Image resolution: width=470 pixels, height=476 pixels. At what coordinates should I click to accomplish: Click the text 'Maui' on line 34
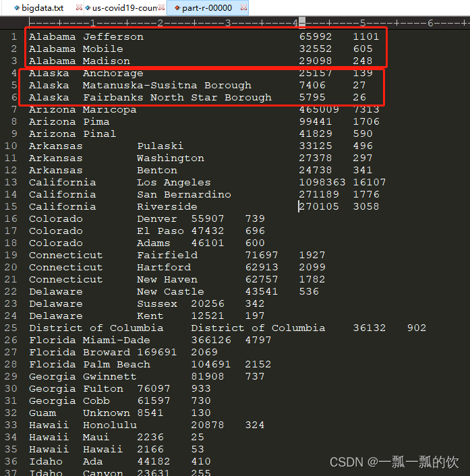96,438
